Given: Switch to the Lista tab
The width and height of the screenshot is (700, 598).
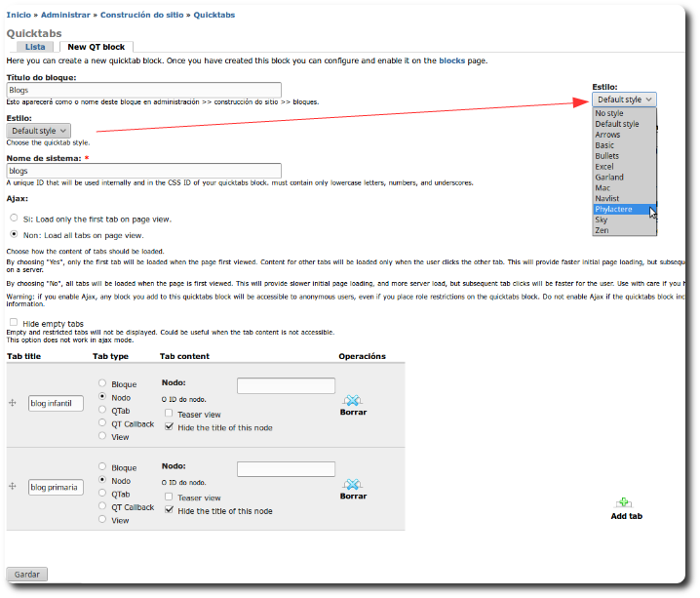Looking at the screenshot, I should pyautogui.click(x=35, y=47).
